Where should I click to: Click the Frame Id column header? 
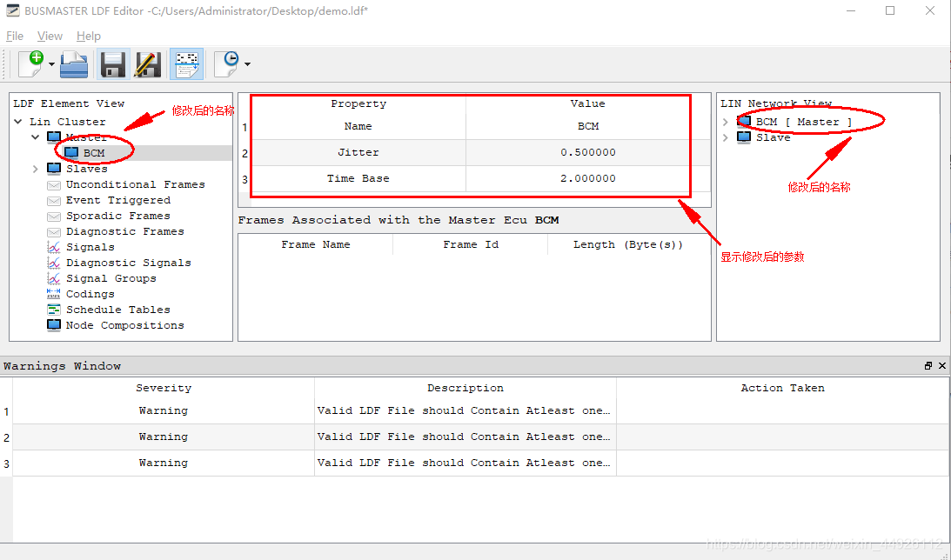(x=471, y=245)
